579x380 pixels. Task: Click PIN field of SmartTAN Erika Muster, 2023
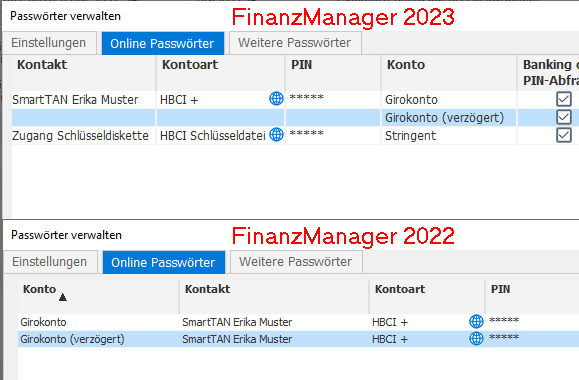point(333,99)
